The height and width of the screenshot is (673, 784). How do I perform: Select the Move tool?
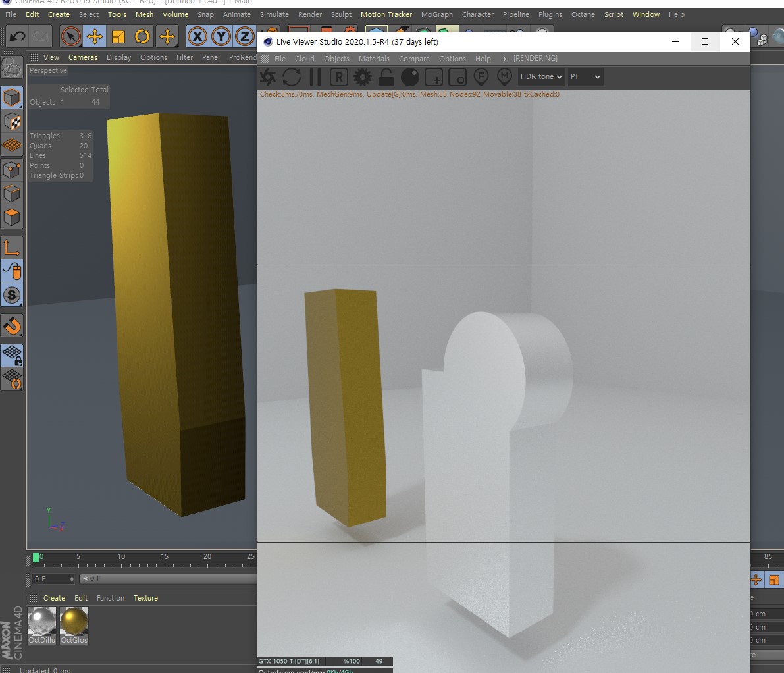[x=95, y=36]
